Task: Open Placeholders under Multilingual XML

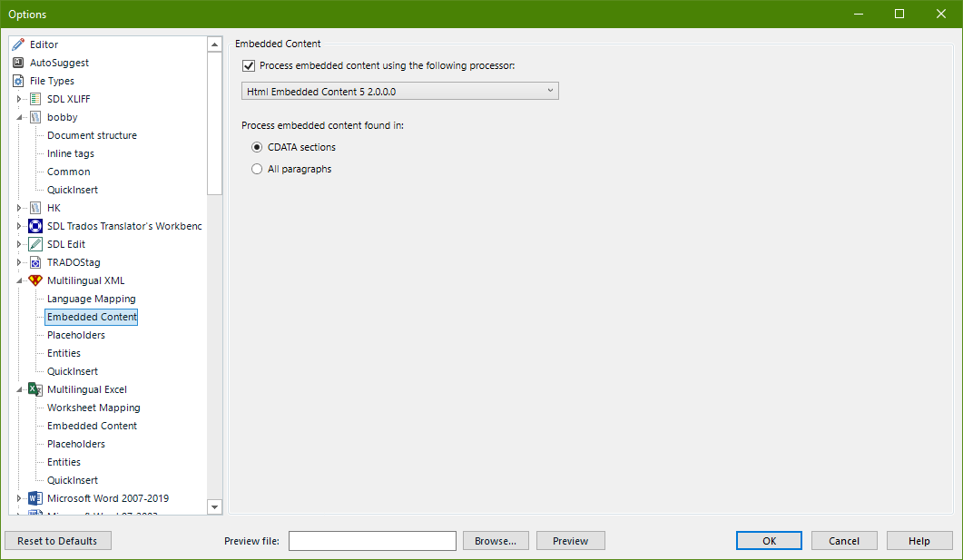Action: [x=76, y=335]
